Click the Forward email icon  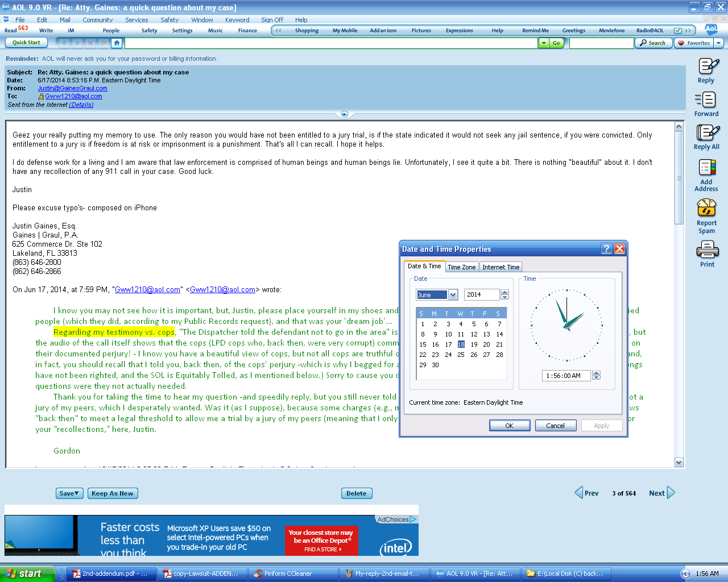[706, 100]
